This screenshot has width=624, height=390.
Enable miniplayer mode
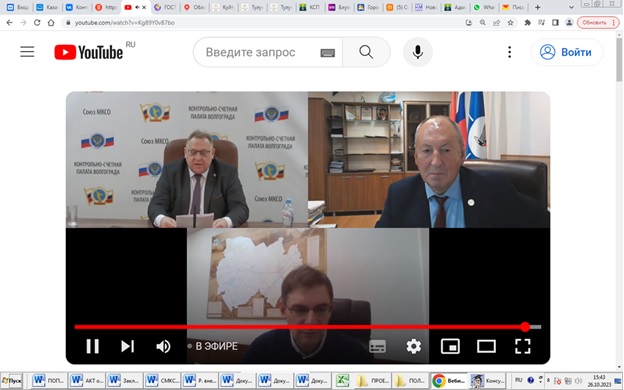(x=450, y=346)
